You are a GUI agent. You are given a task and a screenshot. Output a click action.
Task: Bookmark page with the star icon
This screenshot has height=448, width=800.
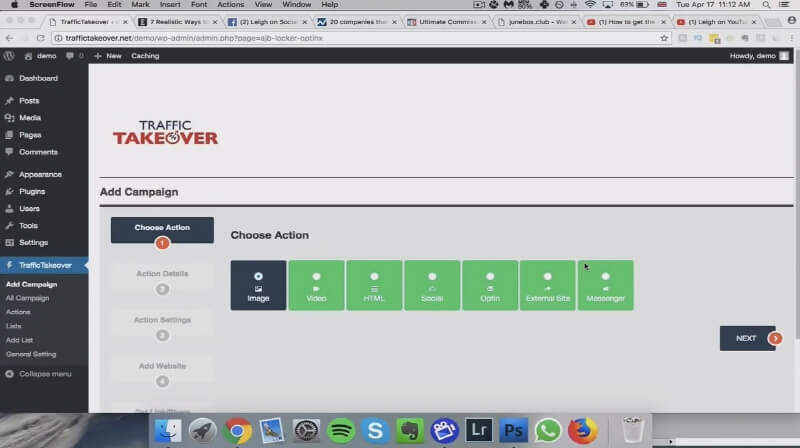[x=664, y=38]
